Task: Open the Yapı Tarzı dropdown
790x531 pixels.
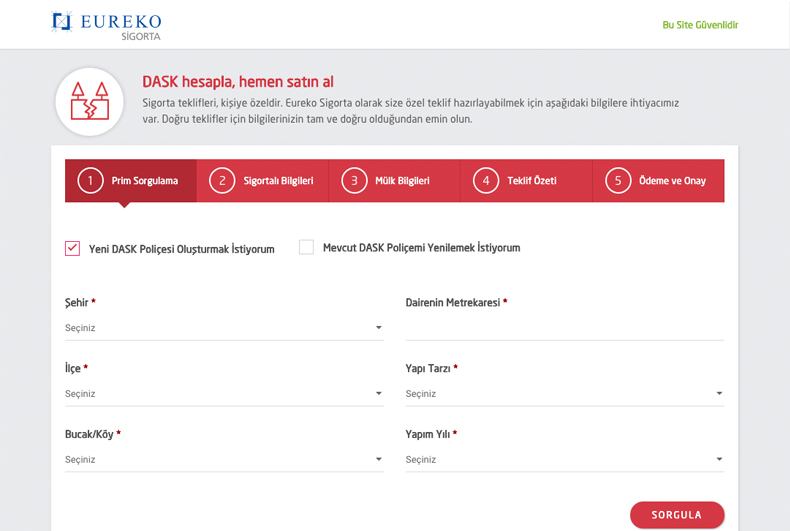Action: pyautogui.click(x=565, y=393)
